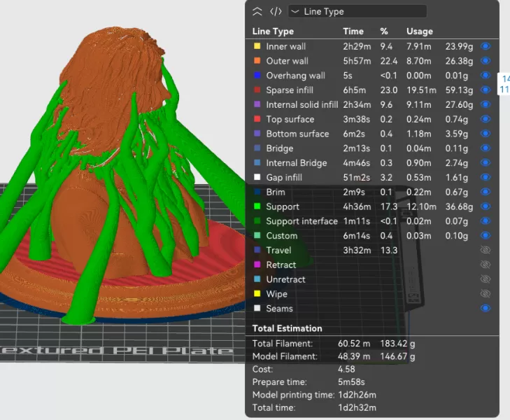The image size is (510, 420).
Task: Click the yellow Wipe swatch
Action: point(257,294)
